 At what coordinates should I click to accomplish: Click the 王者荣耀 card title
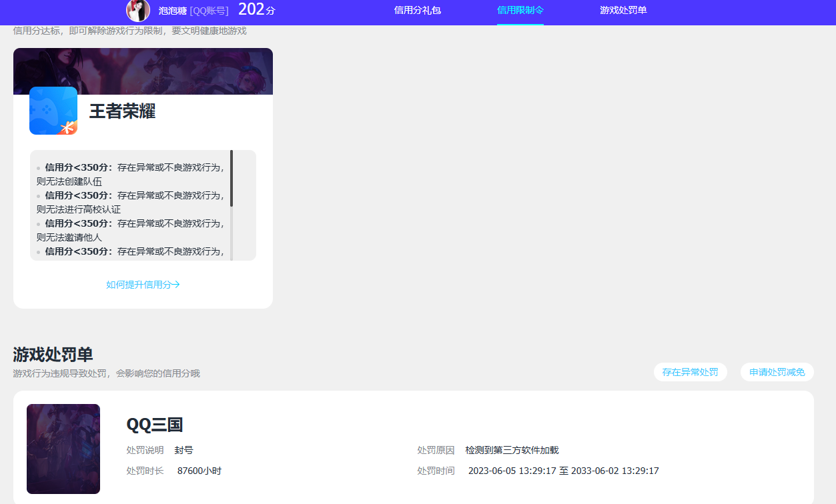coord(123,111)
